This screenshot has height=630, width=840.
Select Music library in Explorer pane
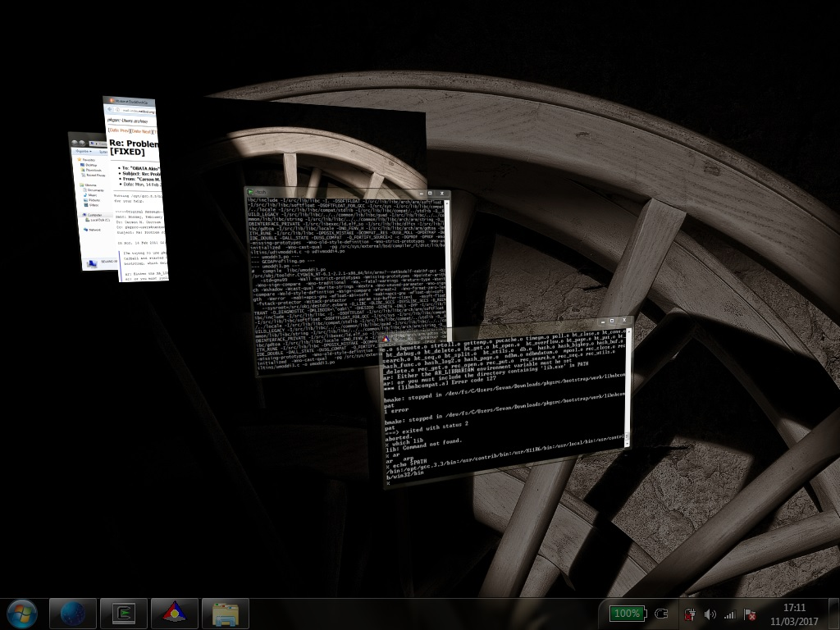coord(90,195)
